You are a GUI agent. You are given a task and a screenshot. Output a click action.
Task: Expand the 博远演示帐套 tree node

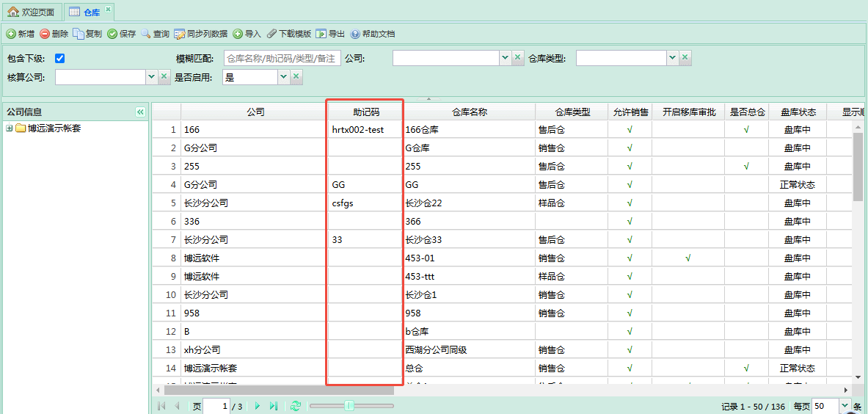point(10,128)
